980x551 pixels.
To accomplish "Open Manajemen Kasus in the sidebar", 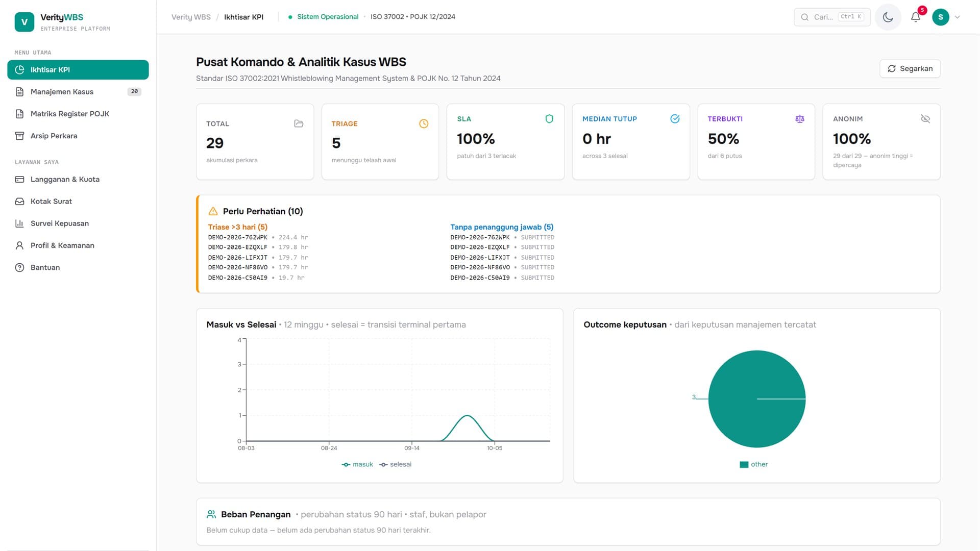I will click(78, 92).
